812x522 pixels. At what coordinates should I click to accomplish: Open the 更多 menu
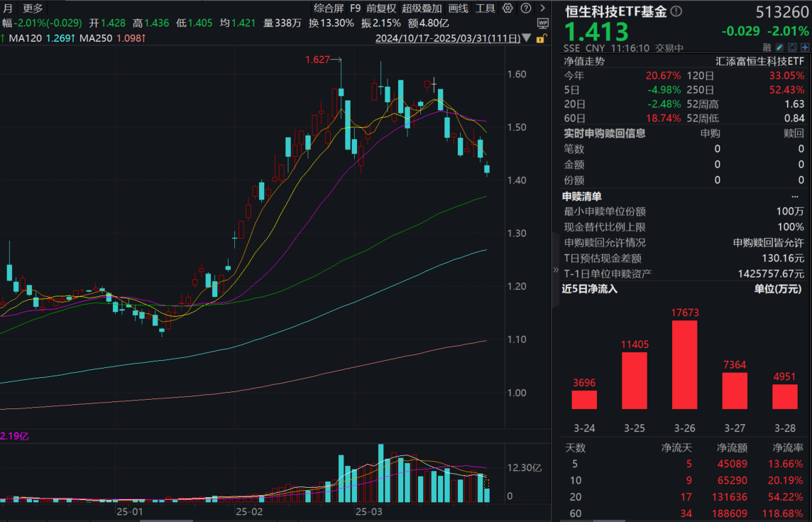pos(32,7)
